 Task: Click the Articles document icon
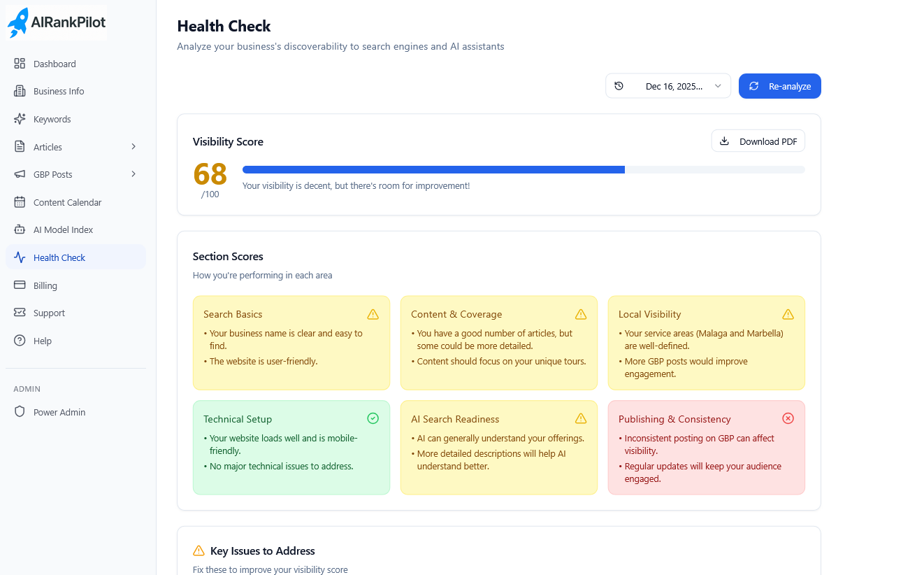[x=20, y=147]
